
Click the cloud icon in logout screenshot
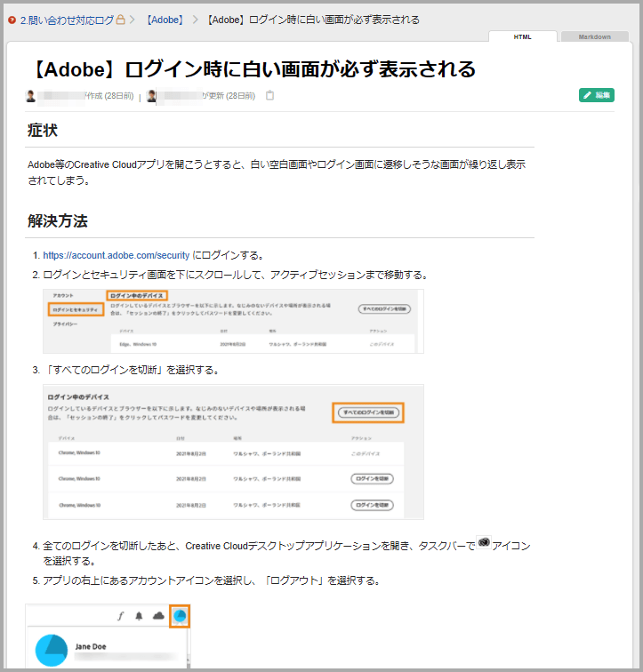point(158,616)
